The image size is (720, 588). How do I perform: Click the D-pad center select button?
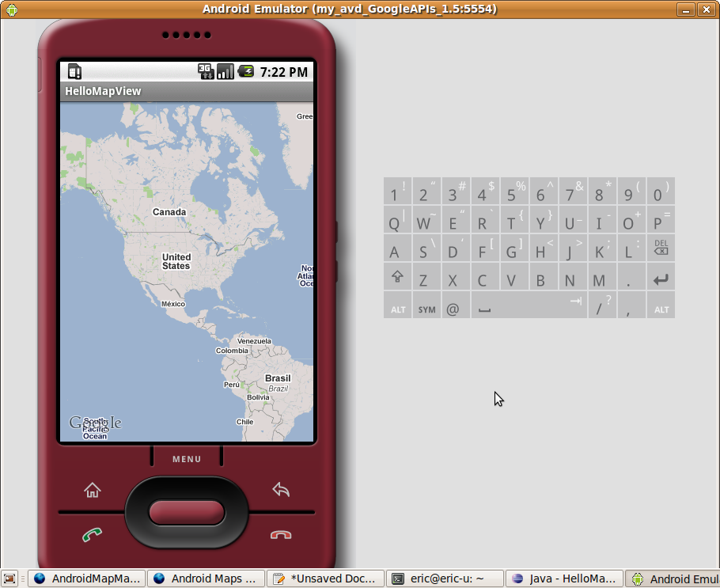187,513
